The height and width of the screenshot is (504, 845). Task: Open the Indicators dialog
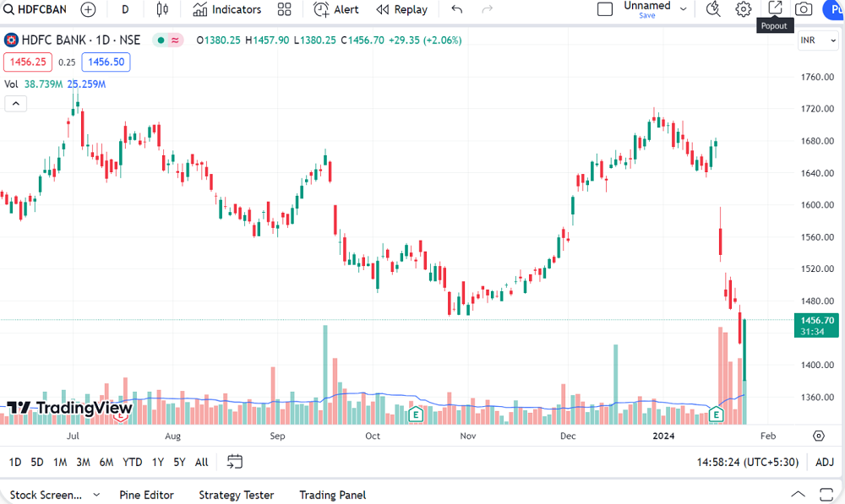(x=226, y=9)
